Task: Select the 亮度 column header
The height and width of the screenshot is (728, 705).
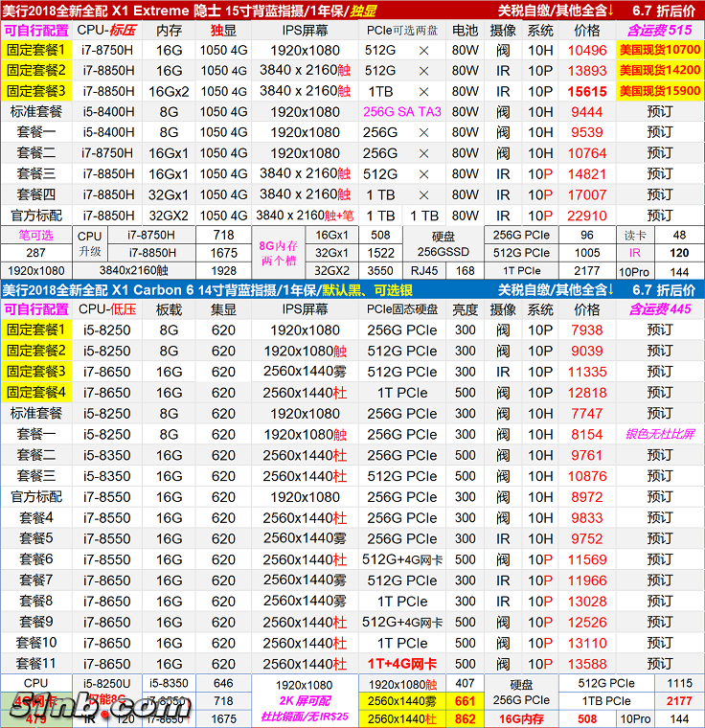Action: tap(465, 309)
